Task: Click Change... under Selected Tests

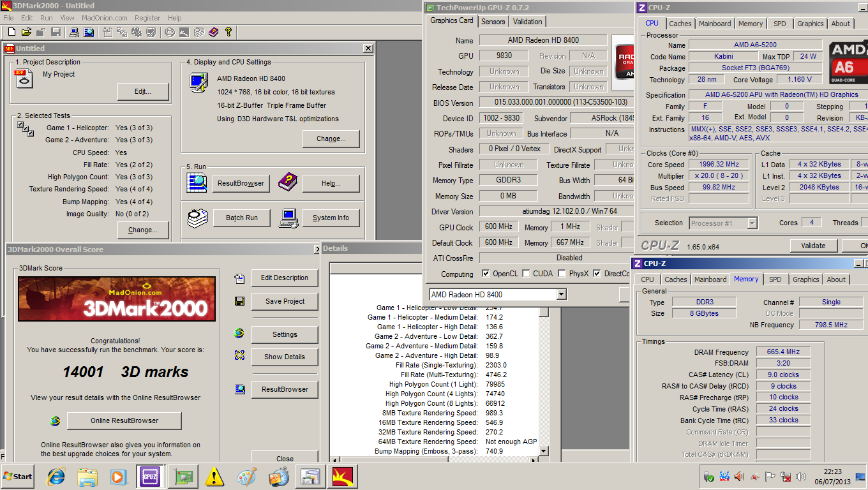Action: tap(143, 230)
